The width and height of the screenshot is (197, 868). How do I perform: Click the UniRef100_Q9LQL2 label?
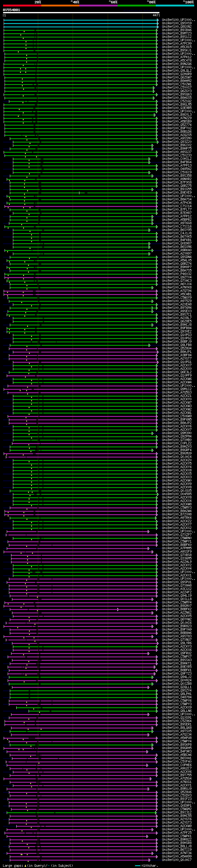(x=177, y=71)
